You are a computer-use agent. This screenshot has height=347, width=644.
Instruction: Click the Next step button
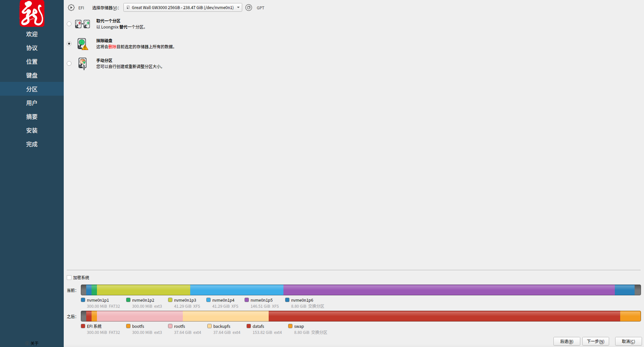click(x=595, y=341)
